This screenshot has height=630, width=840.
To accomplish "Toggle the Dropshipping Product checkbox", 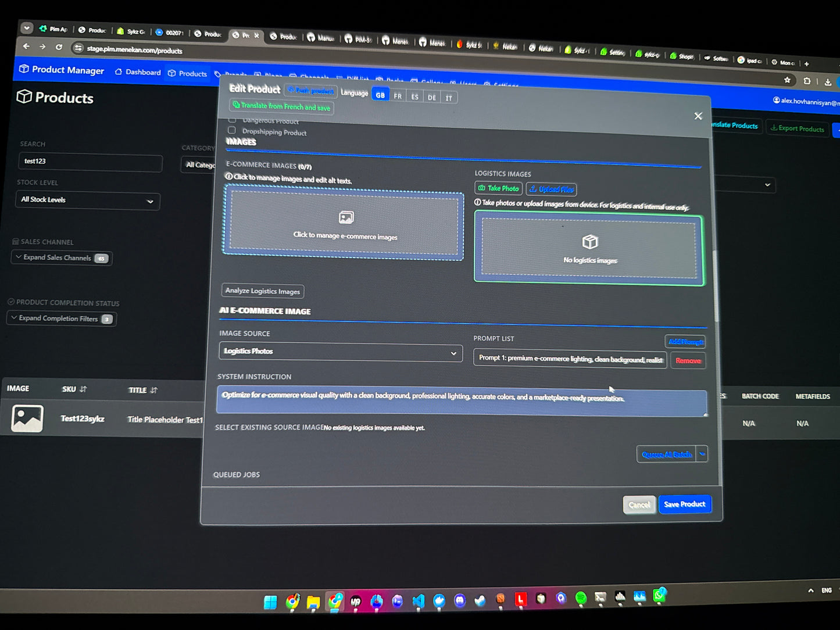I will pos(232,131).
